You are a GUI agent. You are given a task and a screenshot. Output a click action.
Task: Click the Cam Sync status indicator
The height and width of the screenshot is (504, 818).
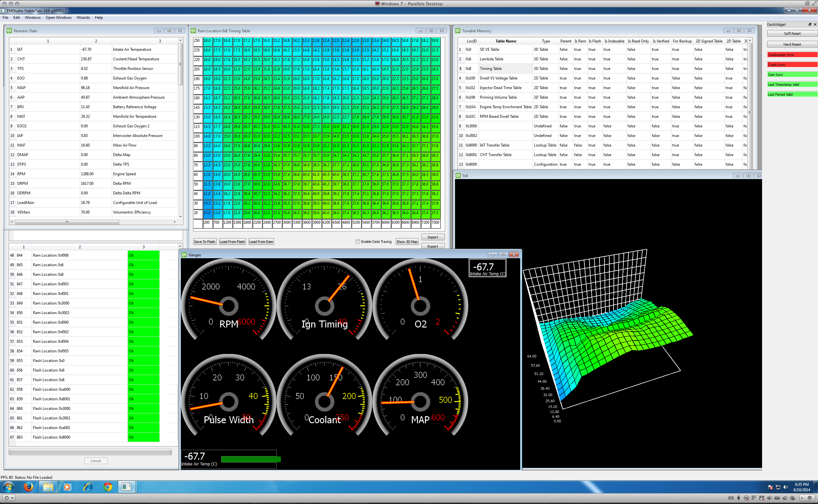pyautogui.click(x=792, y=75)
